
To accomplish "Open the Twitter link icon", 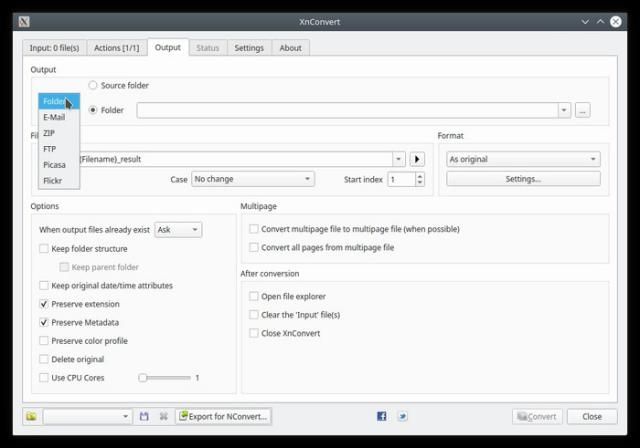I will [402, 416].
